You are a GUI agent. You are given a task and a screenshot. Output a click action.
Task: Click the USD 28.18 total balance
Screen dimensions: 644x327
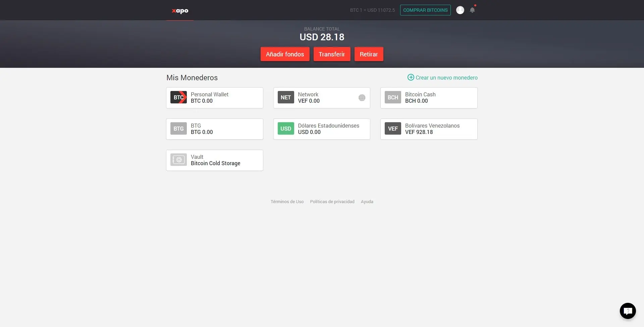tap(322, 37)
